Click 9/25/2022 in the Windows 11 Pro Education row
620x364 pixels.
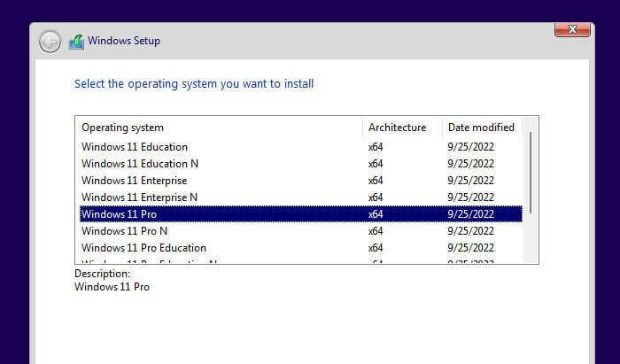pos(471,248)
